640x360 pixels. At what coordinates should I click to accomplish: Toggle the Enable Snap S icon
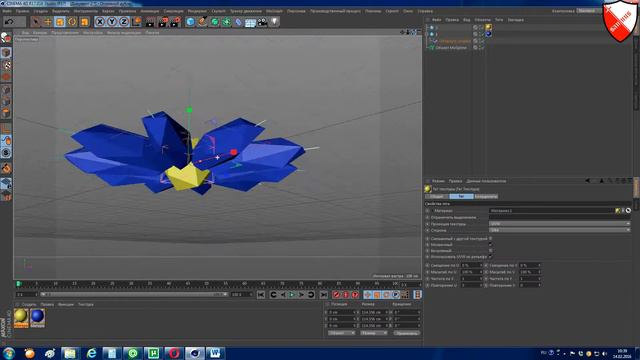[6, 153]
